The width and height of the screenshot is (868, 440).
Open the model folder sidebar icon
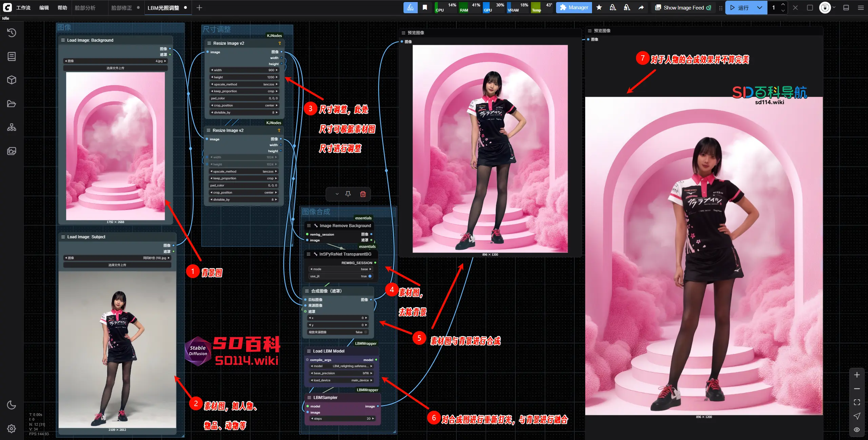[x=12, y=104]
